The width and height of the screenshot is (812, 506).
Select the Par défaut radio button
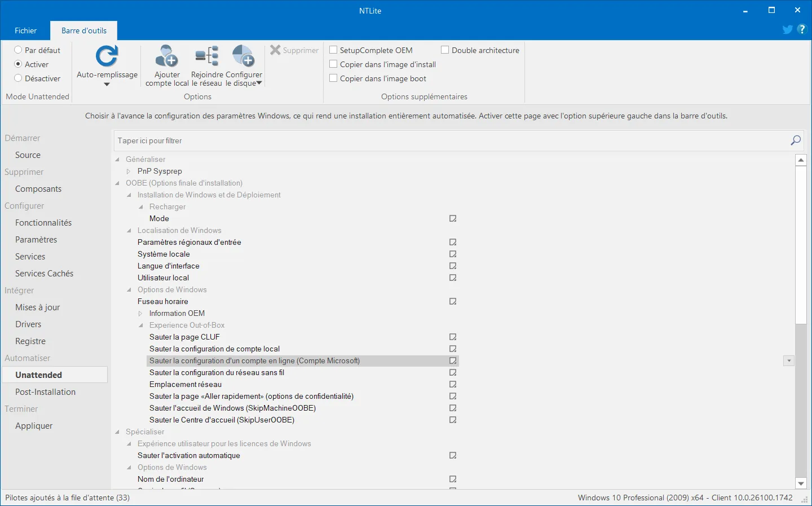click(18, 50)
